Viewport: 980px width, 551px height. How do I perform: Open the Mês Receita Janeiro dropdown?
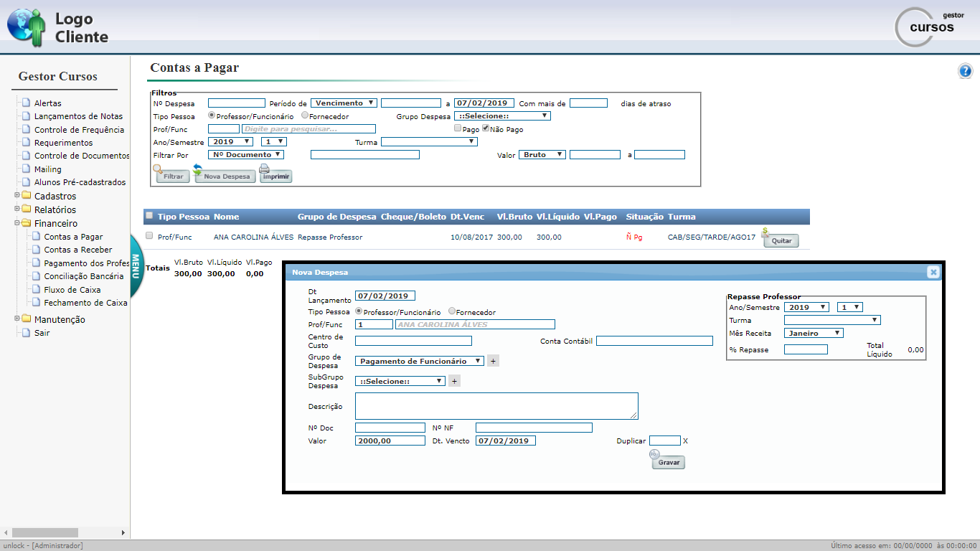click(814, 334)
